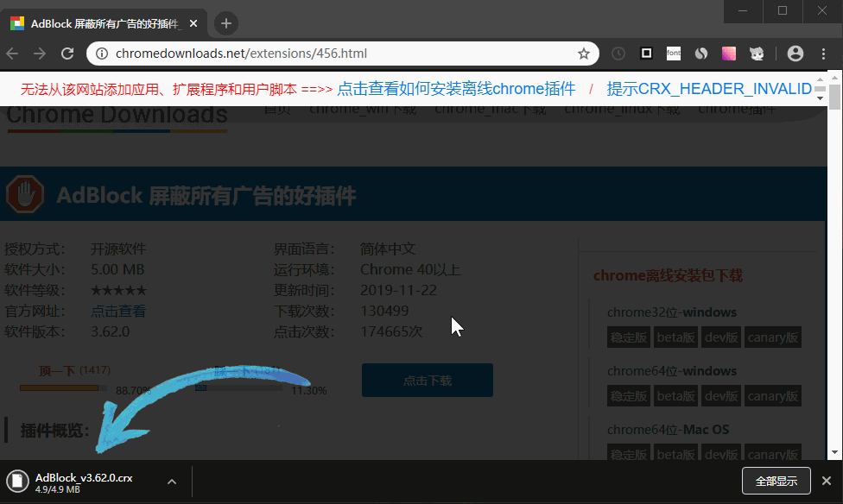
Task: Open the pink gradient extension icon
Action: pos(728,54)
